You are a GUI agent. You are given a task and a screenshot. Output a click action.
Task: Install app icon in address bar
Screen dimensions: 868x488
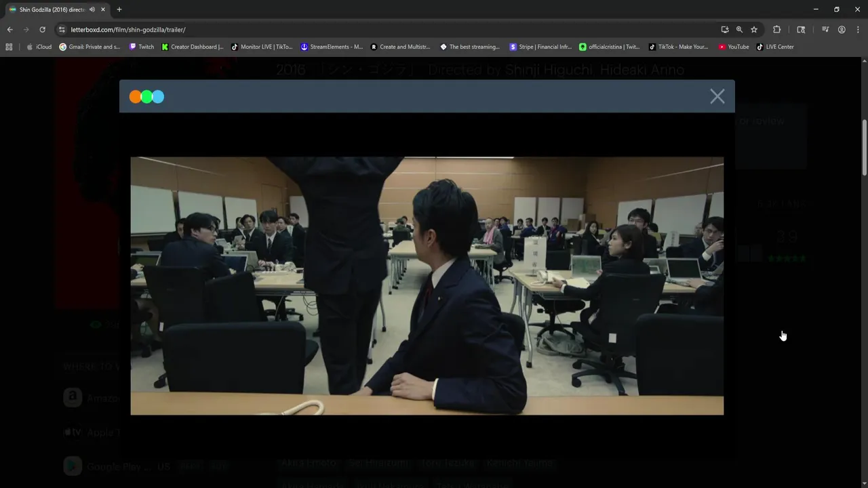tap(725, 30)
